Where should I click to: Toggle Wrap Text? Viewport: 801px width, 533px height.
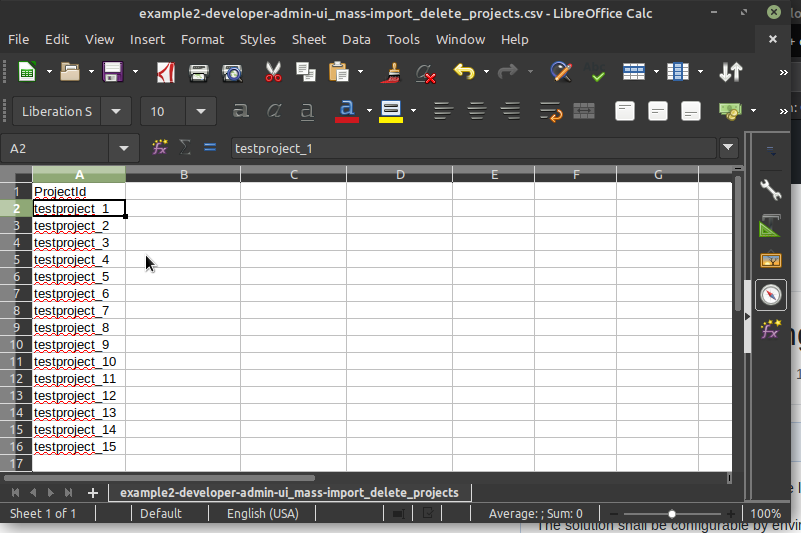(x=551, y=111)
